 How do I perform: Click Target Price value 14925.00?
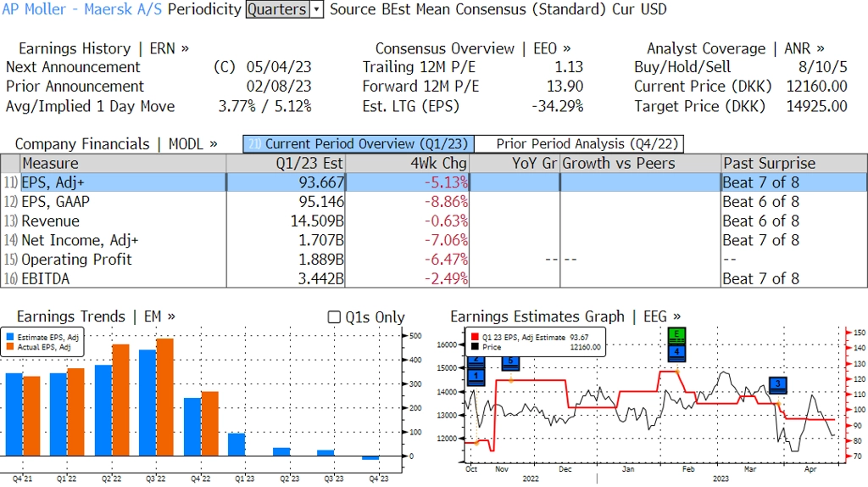tap(817, 106)
